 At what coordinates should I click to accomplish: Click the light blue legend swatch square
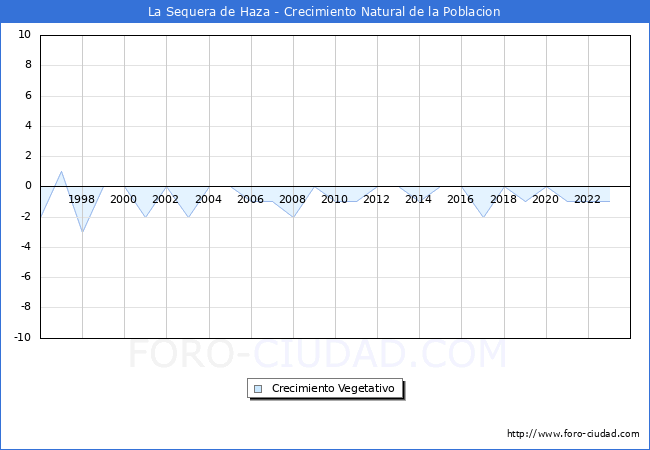click(258, 389)
